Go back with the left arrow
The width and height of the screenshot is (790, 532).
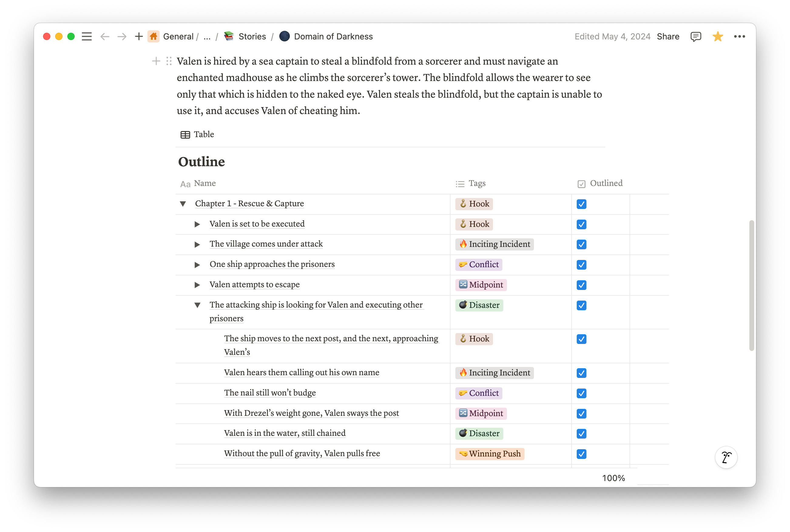click(x=105, y=36)
